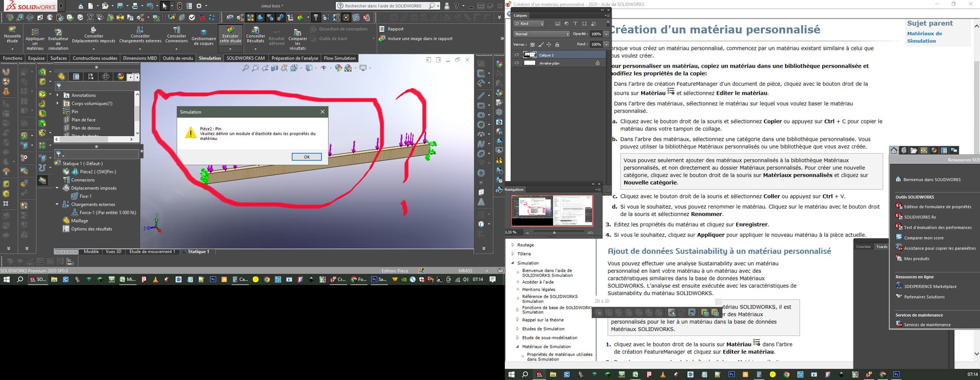The width and height of the screenshot is (980, 380).
Task: Select Force-1 in the Simulation tree
Action: pyautogui.click(x=108, y=213)
